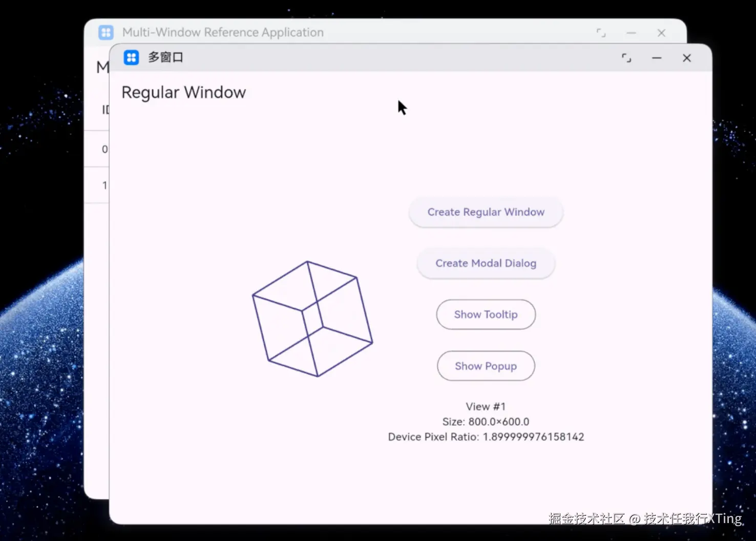Click the Multi-Window Reference Application app icon
756x541 pixels.
[x=106, y=32]
